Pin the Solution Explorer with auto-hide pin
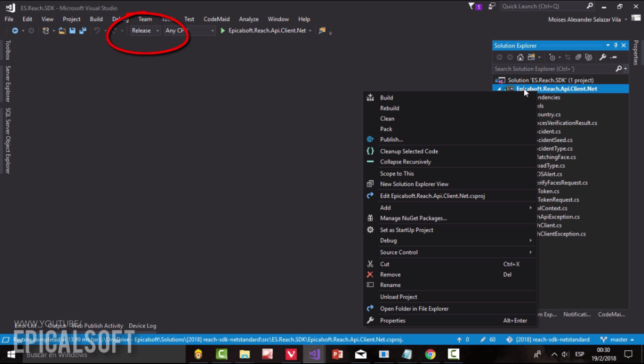Image resolution: width=644 pixels, height=364 pixels. coord(616,45)
